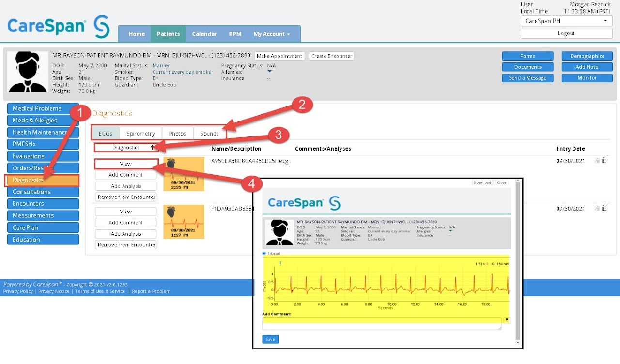620x364 pixels.
Task: Switch to the Spirometry tab
Action: (x=140, y=134)
